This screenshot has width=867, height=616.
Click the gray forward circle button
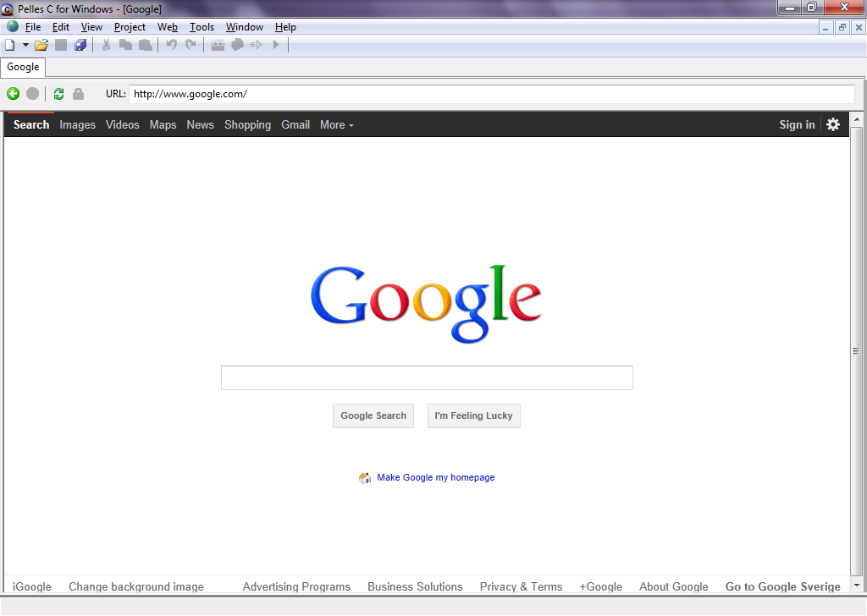pos(33,94)
